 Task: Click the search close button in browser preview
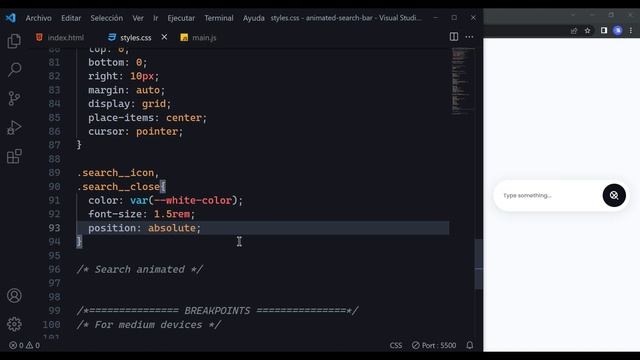click(x=614, y=196)
